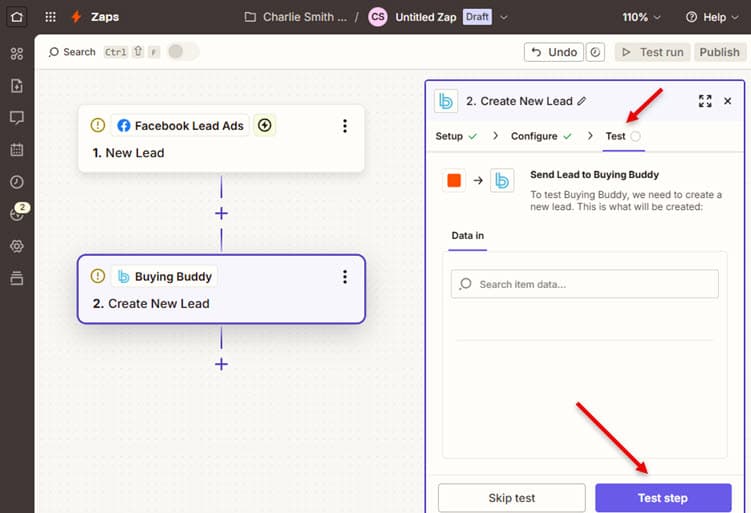Open the Untitled Zap dropdown chevron
The width and height of the screenshot is (751, 513).
[x=503, y=17]
